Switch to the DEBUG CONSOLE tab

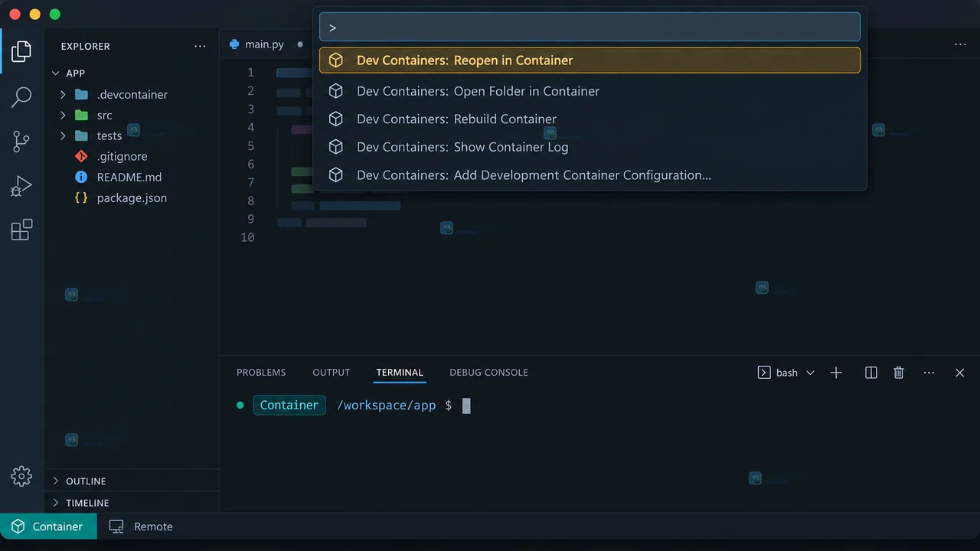(x=488, y=373)
